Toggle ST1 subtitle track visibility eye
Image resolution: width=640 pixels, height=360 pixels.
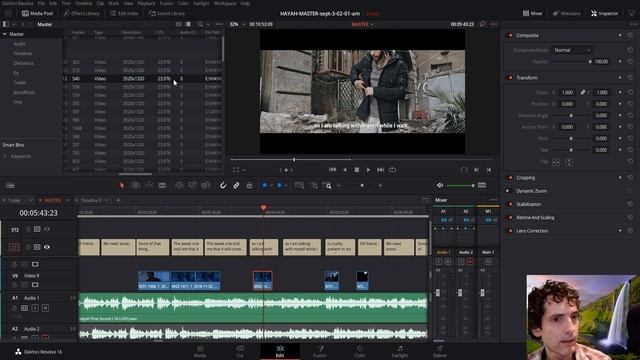tap(47, 247)
